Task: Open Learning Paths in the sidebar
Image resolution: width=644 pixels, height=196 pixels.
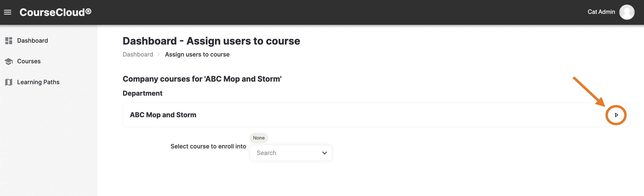Action: [x=38, y=82]
